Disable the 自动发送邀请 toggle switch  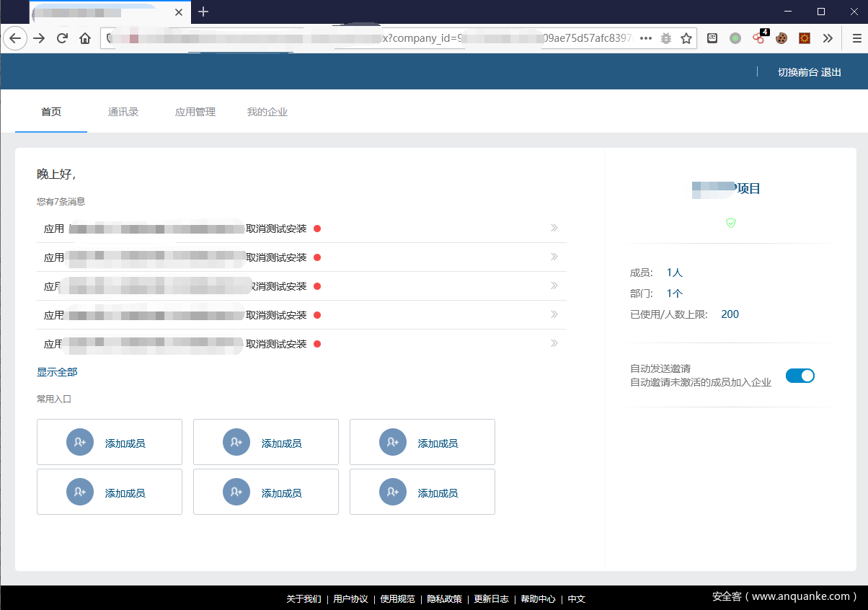800,376
